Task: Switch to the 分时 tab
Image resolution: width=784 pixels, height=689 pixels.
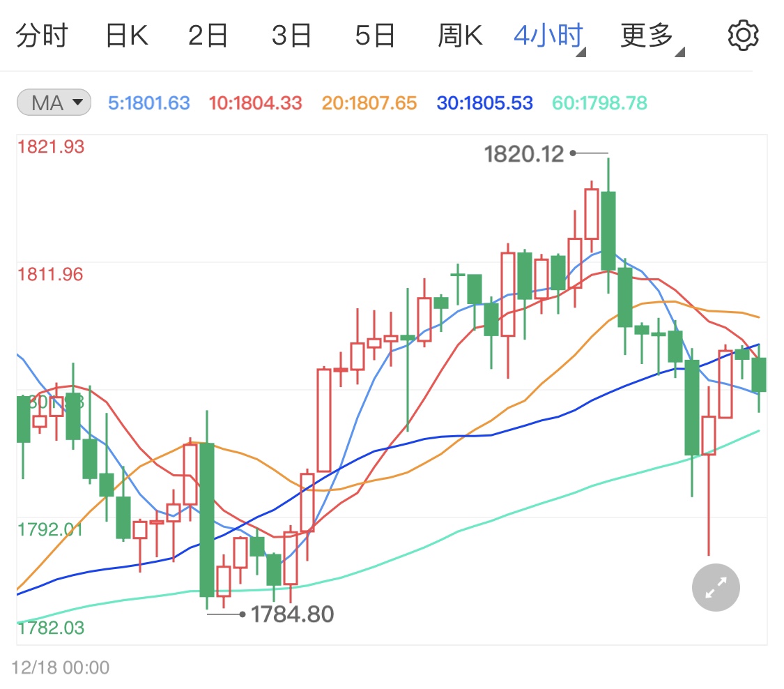Action: point(42,36)
